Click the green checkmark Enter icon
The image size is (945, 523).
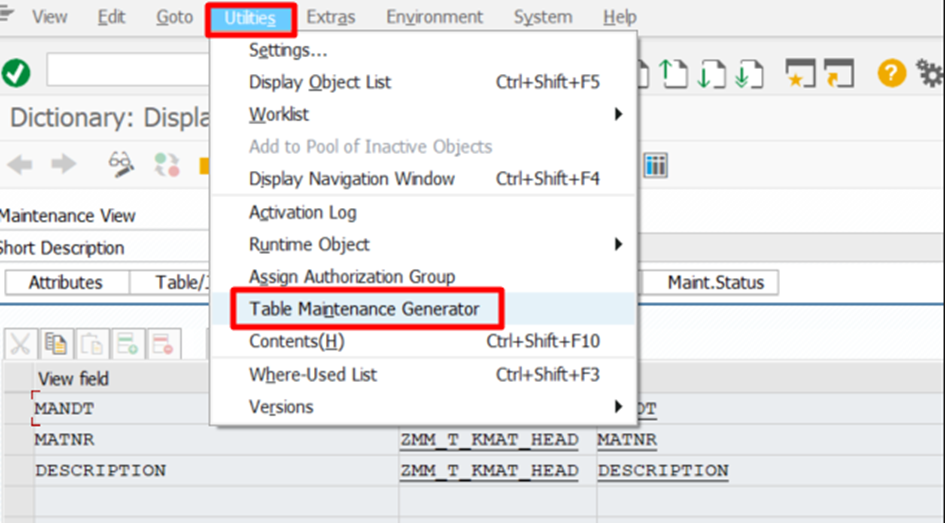[x=16, y=72]
